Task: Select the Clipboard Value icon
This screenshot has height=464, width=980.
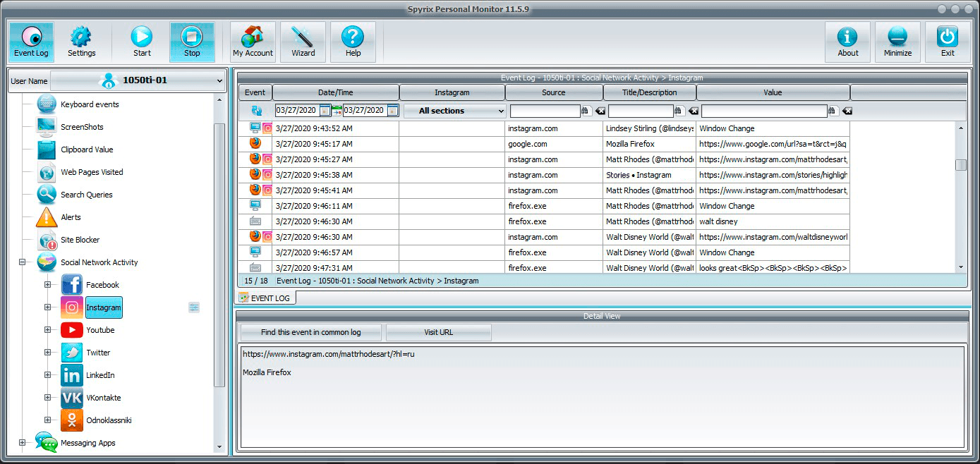Action: click(x=47, y=149)
